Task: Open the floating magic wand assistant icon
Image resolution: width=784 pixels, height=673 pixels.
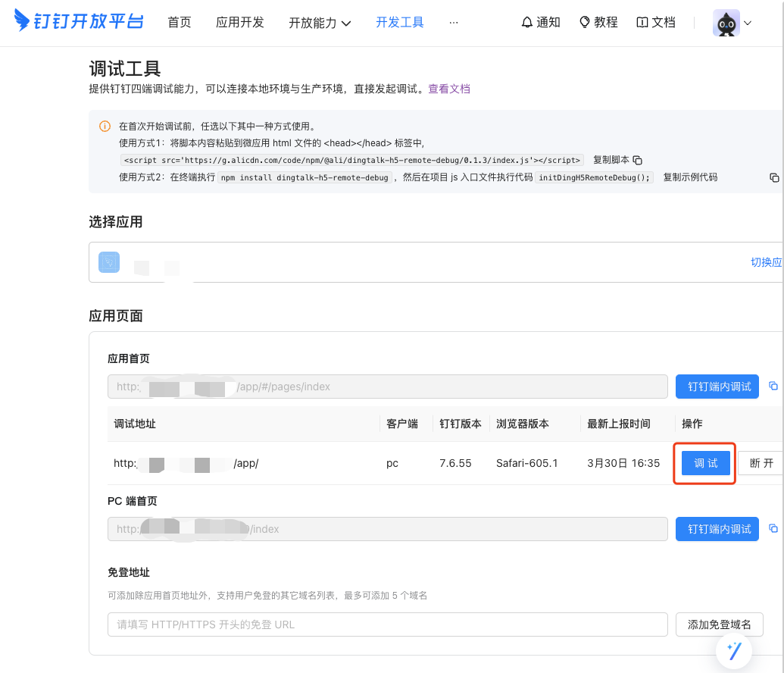Action: point(733,651)
